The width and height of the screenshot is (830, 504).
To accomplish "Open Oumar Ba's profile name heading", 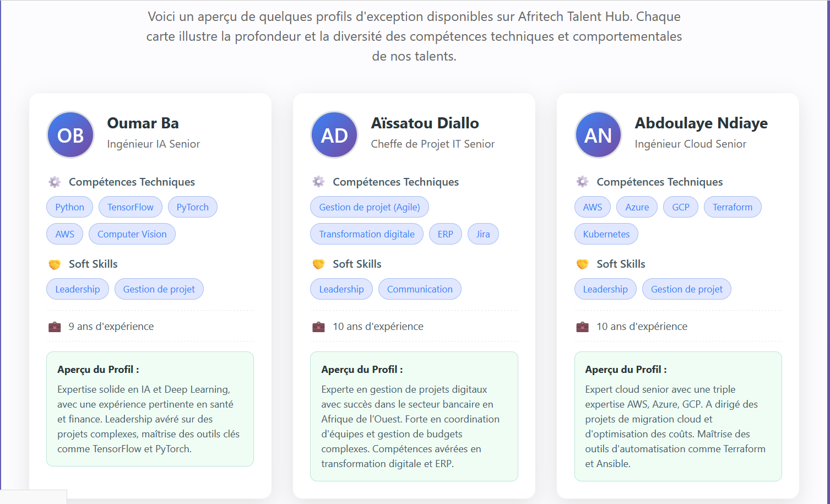I will coord(143,123).
